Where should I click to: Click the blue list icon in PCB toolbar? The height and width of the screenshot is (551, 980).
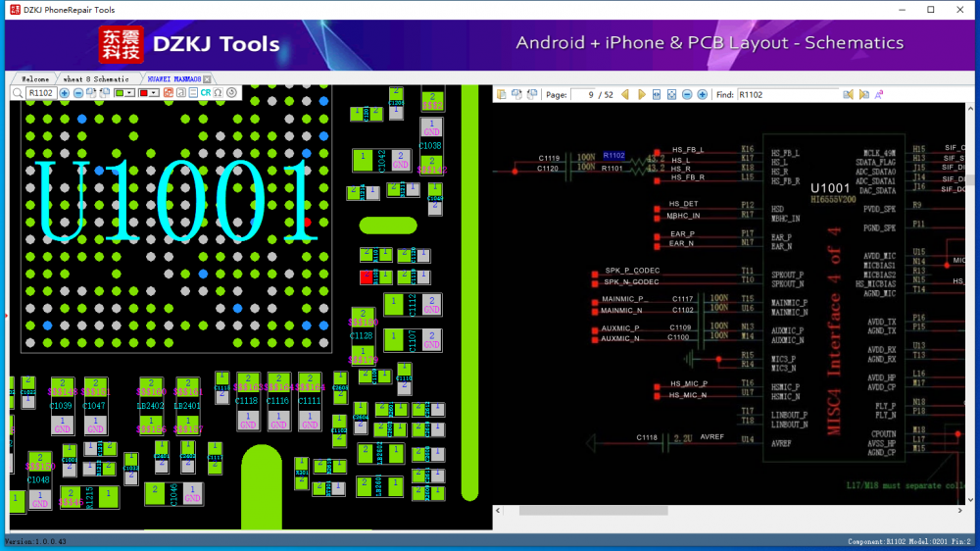(193, 93)
